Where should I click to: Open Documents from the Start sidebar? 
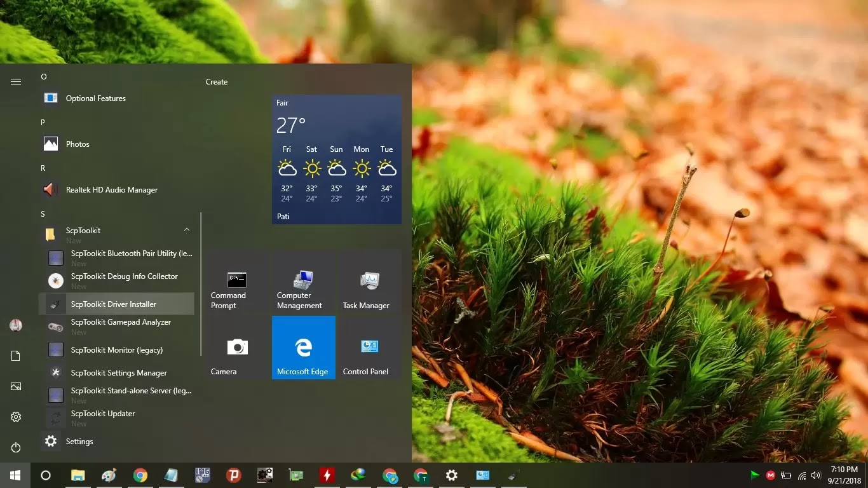[15, 356]
